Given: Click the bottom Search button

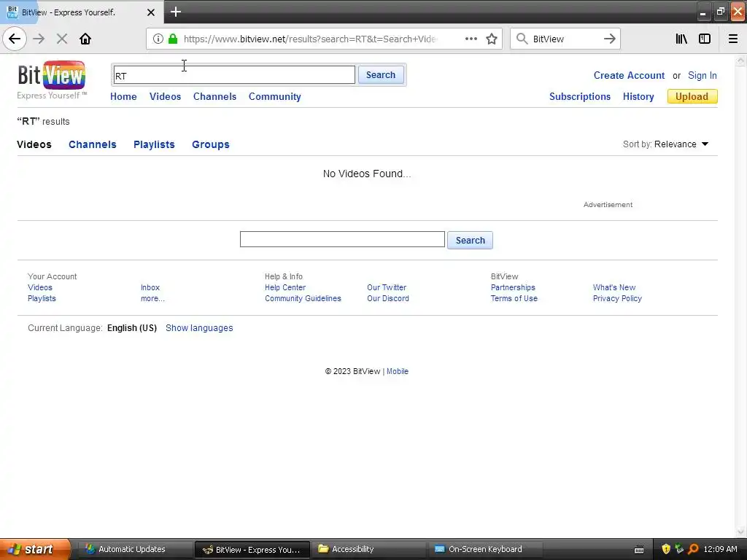Looking at the screenshot, I should (x=471, y=241).
